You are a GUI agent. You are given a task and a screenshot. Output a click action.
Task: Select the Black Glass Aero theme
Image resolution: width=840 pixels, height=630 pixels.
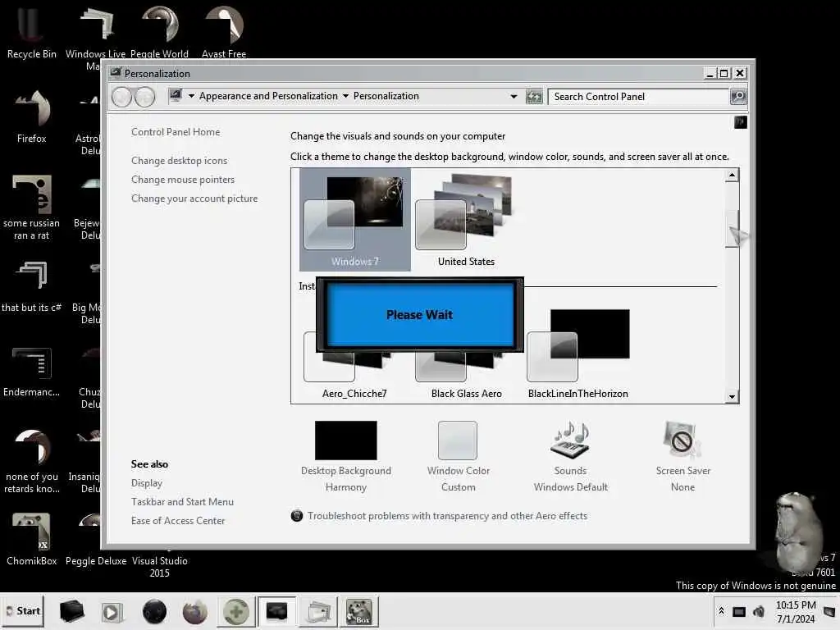tap(466, 370)
